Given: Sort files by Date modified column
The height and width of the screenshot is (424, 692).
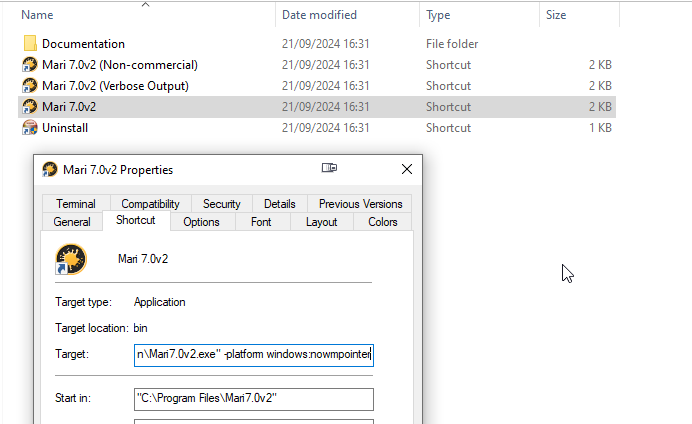Looking at the screenshot, I should (x=320, y=15).
